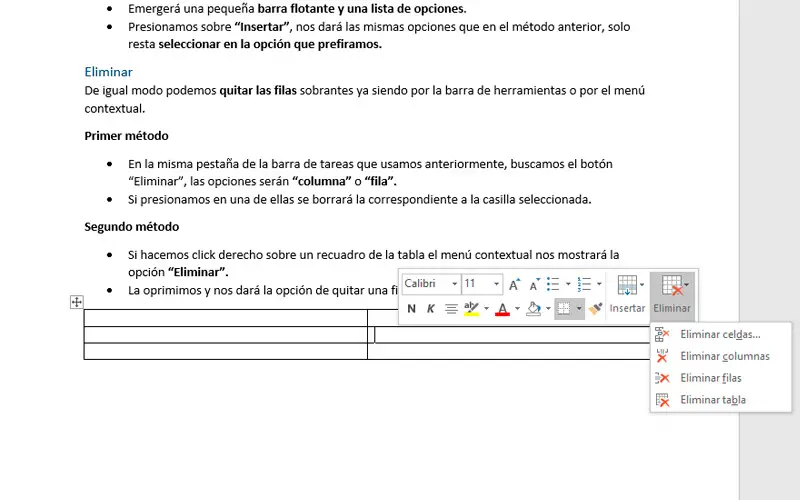
Task: Click the word contextual. ending the paragraph
Action: 114,109
